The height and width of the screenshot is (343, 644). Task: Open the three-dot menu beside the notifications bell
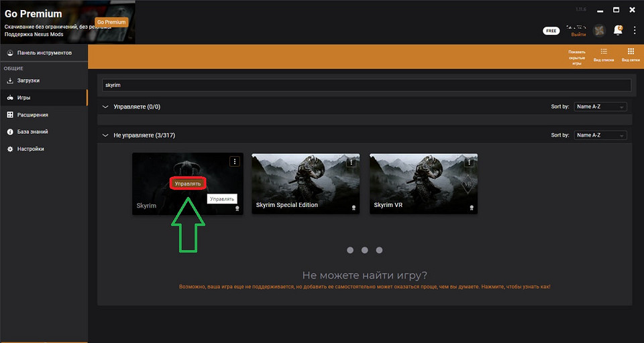(634, 31)
